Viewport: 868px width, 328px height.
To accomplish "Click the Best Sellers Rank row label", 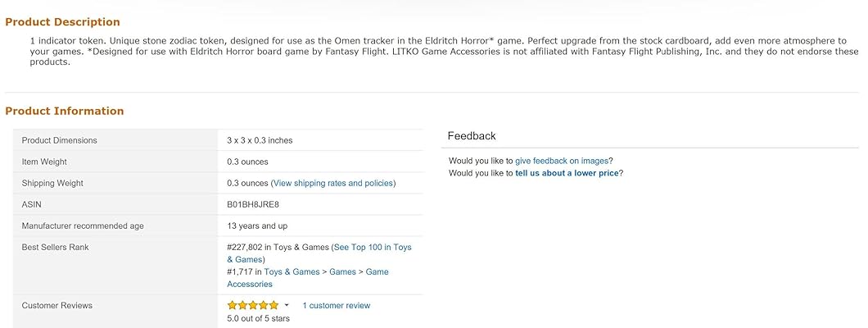I will pyautogui.click(x=55, y=247).
